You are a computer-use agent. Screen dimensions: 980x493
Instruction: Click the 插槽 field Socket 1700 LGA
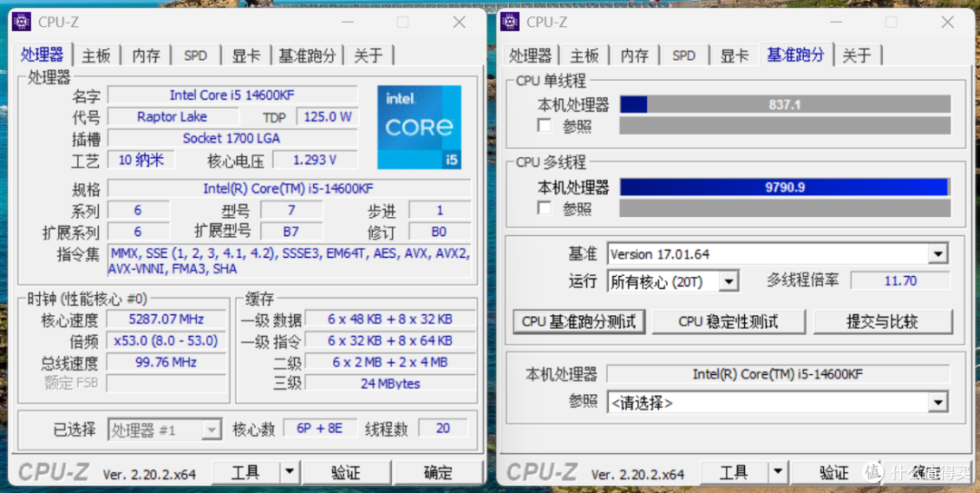click(x=232, y=138)
